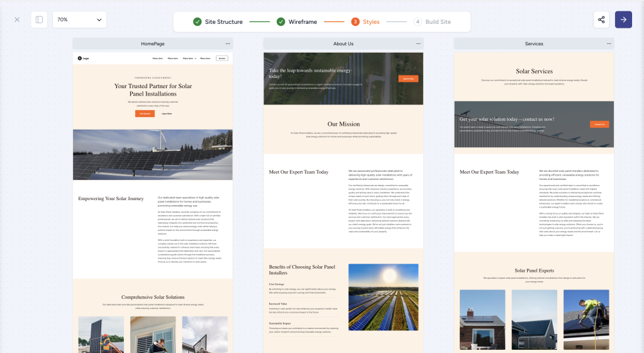Open the 70% zoom dropdown

pos(79,20)
